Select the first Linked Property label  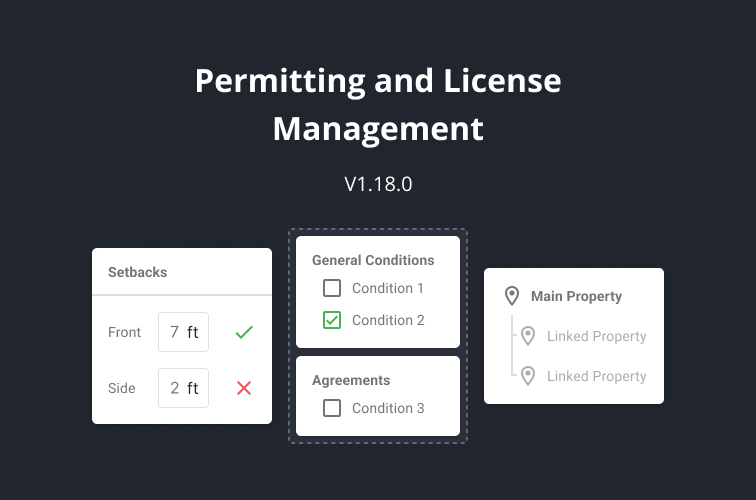click(596, 336)
